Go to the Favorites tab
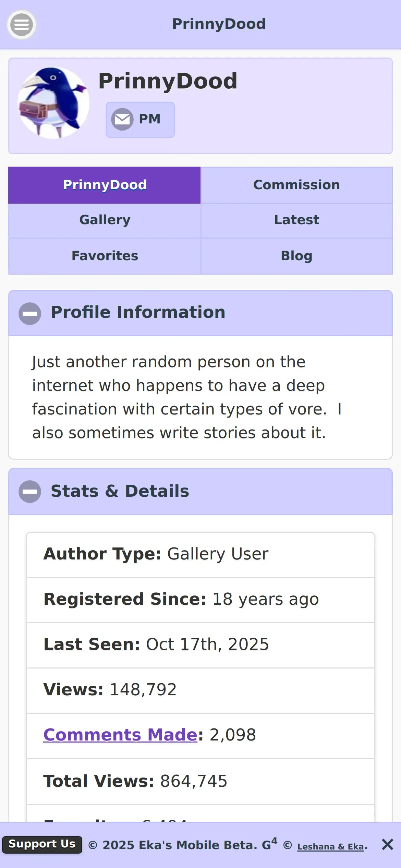 (105, 256)
